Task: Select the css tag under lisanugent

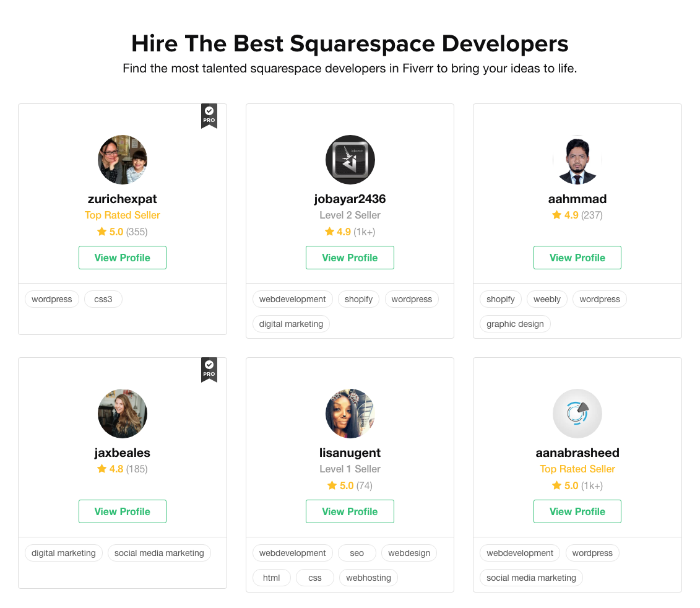Action: click(x=315, y=578)
